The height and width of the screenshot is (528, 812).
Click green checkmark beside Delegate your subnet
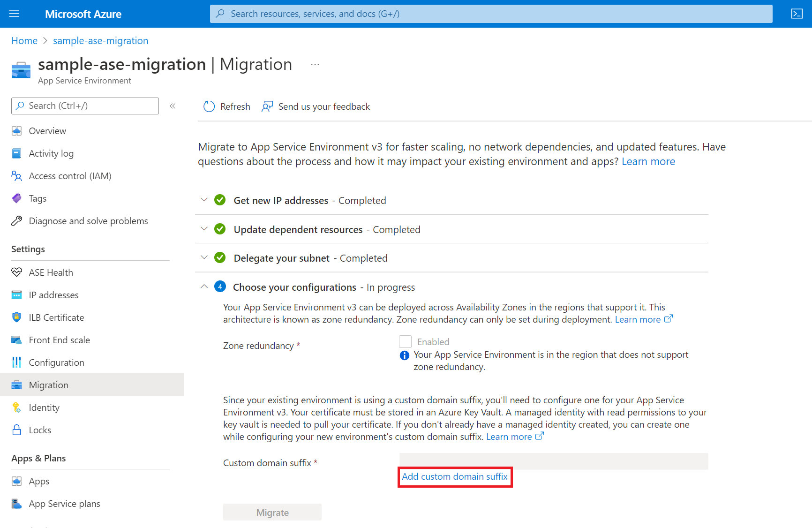(220, 258)
